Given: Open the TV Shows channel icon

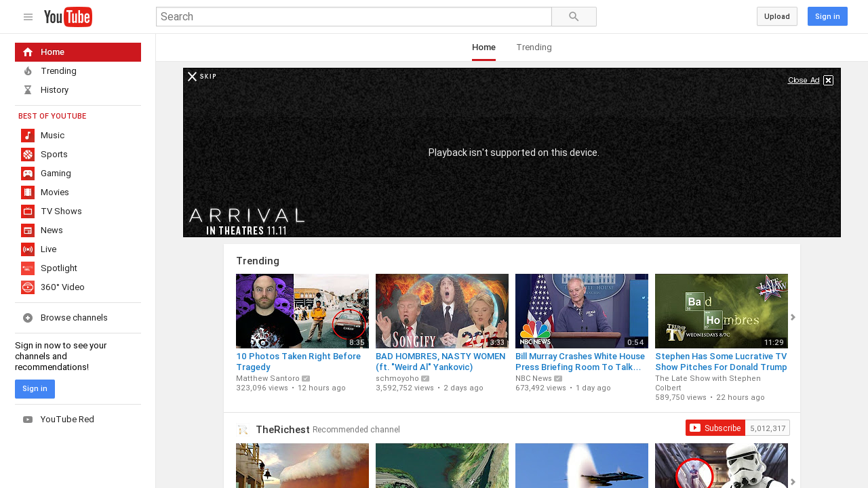Looking at the screenshot, I should pos(28,211).
